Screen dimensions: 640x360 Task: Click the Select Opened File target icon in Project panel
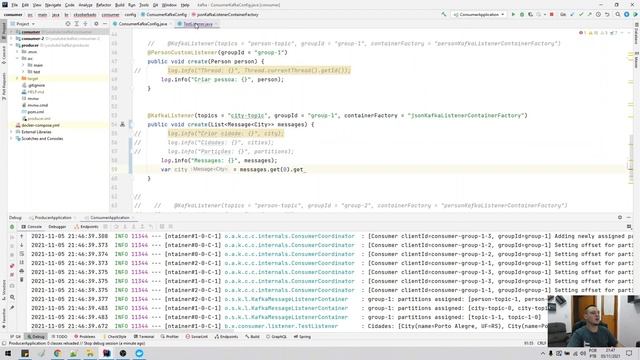68,24
